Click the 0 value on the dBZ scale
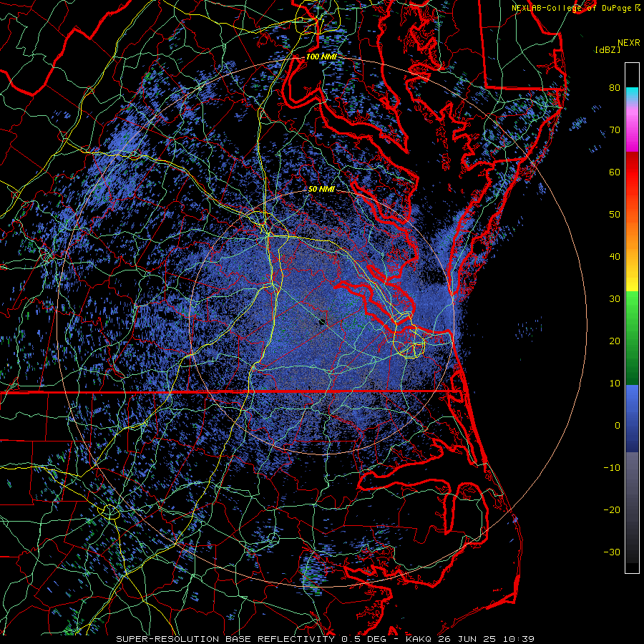This screenshot has height=644, width=644. (618, 426)
